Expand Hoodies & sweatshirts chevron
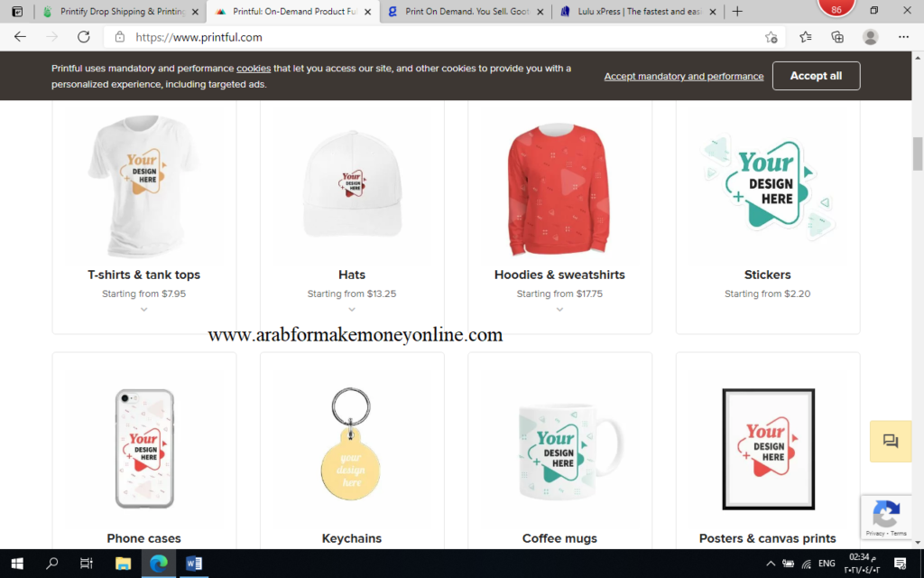Image resolution: width=924 pixels, height=578 pixels. tap(559, 309)
